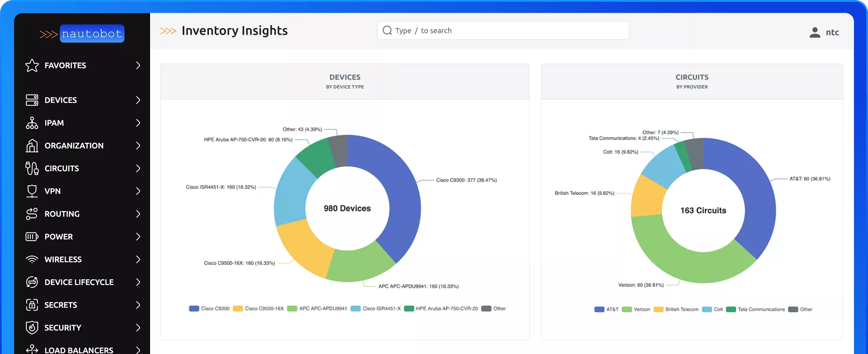Click the Wireless wifi signal icon
Image resolution: width=868 pixels, height=354 pixels.
click(32, 260)
